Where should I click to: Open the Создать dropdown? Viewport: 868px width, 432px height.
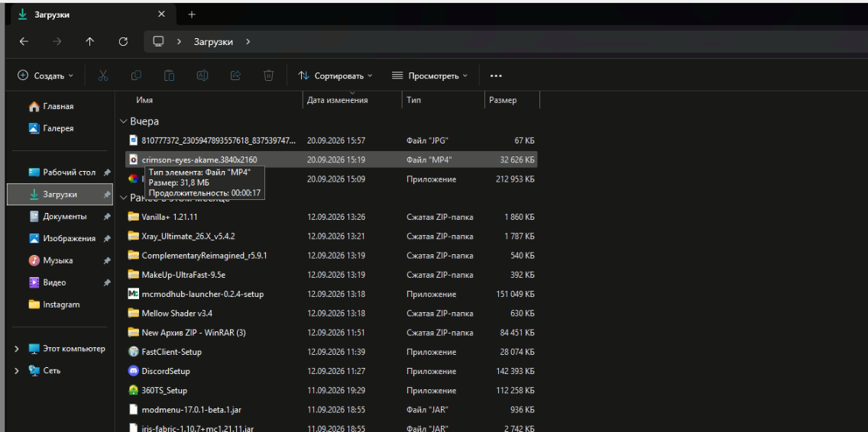pos(45,76)
